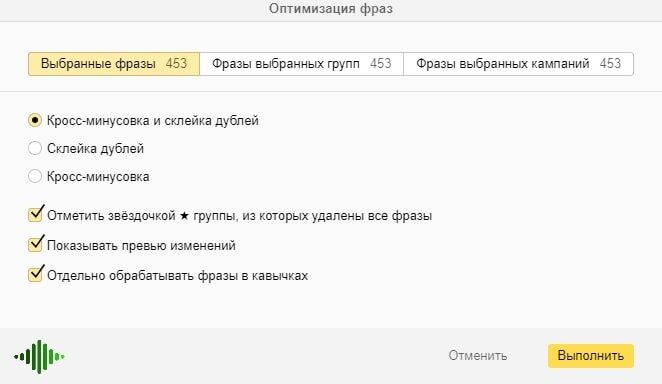The image size is (662, 384).
Task: Click the Отдельно обрабатывать фразы в кавычках text
Action: 177,276
